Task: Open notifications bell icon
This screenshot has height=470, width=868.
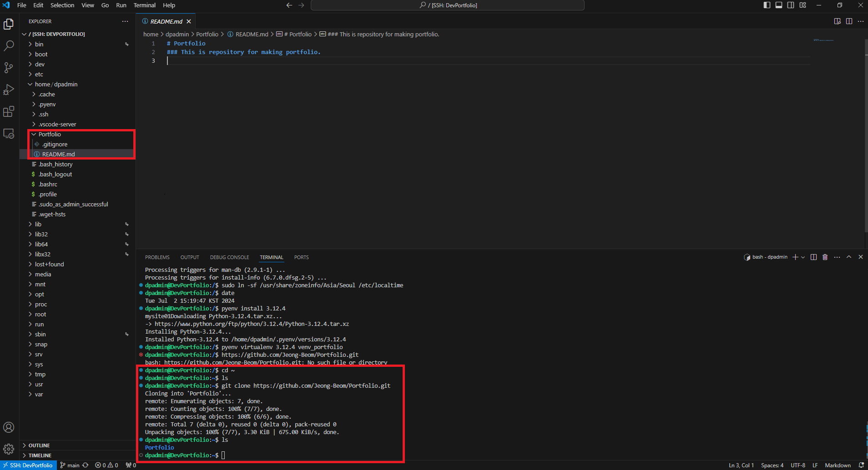Action: coord(861,465)
